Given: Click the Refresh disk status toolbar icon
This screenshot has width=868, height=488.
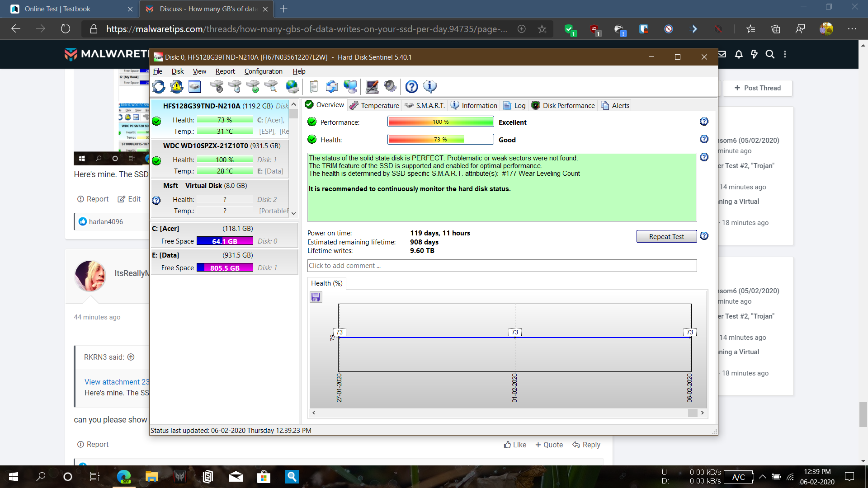Looking at the screenshot, I should pyautogui.click(x=159, y=86).
